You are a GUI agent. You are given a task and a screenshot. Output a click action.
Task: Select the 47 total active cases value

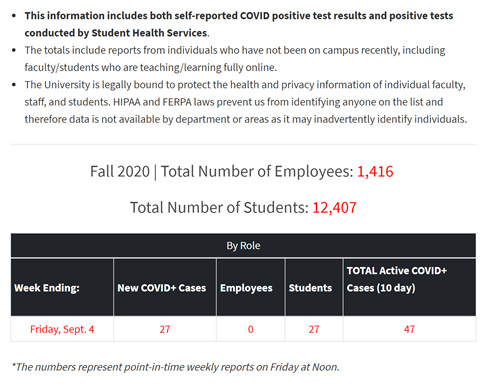coord(409,329)
